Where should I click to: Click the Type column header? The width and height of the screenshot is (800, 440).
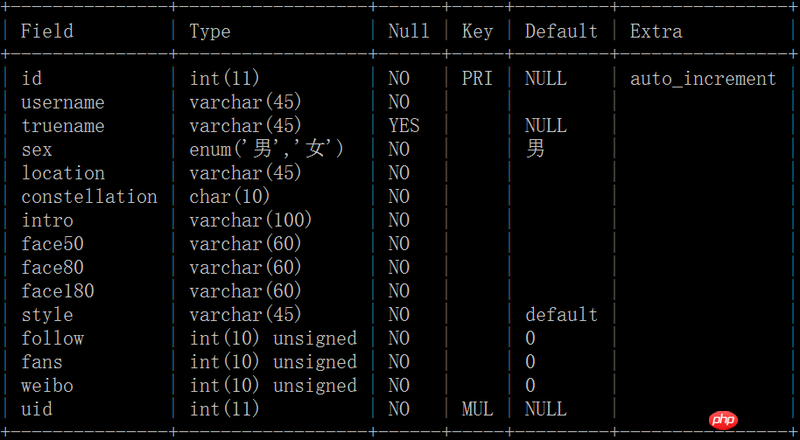(210, 31)
